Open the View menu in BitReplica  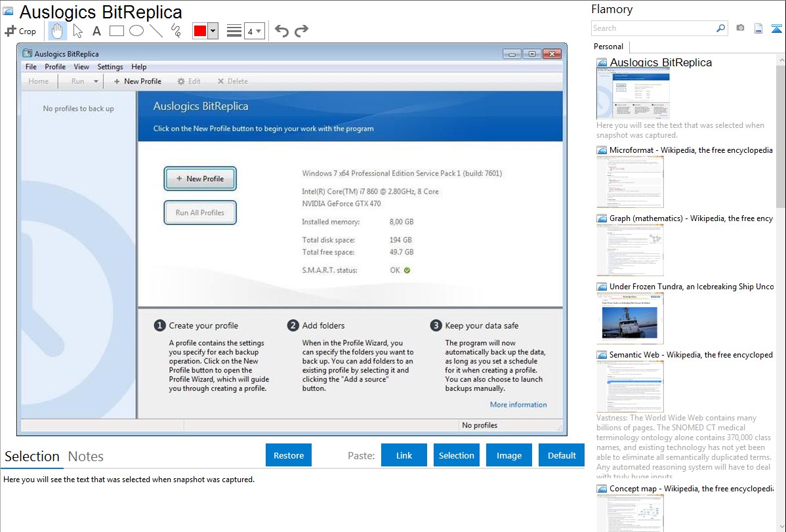click(81, 67)
